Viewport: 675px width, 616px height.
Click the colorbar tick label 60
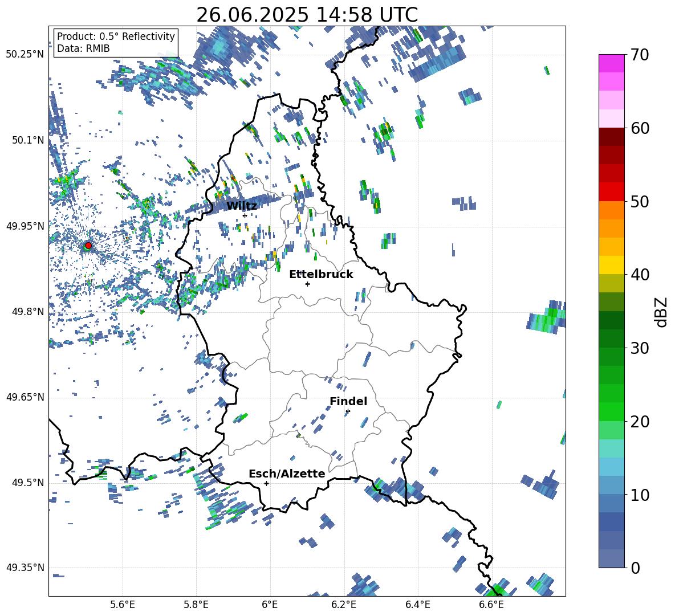(640, 128)
